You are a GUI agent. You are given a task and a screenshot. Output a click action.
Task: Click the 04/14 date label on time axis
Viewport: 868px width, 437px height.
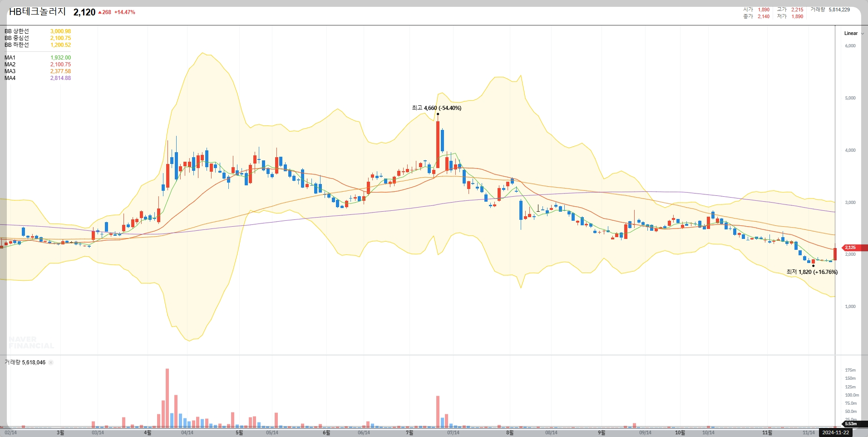pos(187,433)
